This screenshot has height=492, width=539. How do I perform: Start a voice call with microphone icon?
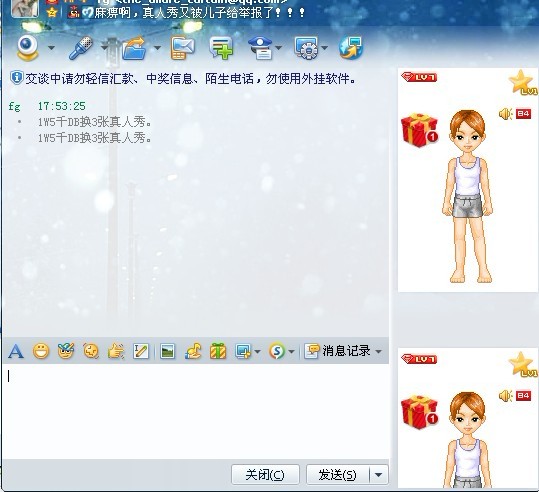click(81, 48)
